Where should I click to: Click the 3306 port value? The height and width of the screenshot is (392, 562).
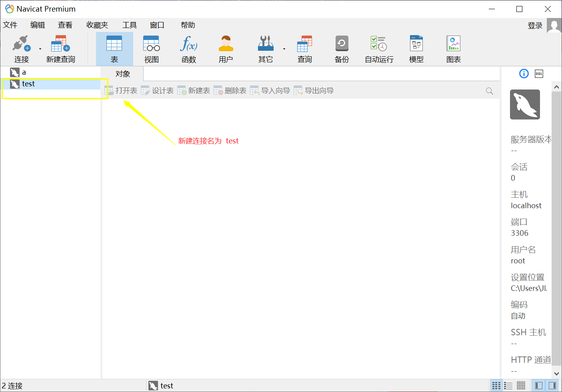pos(520,233)
